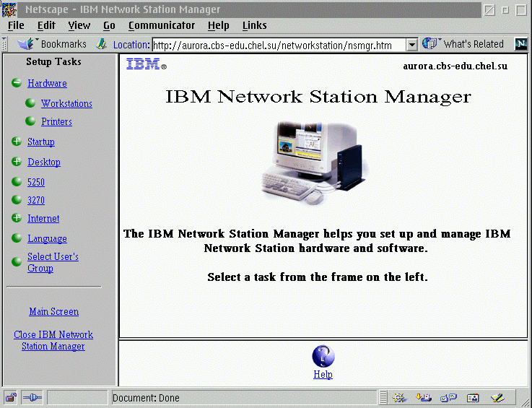The width and height of the screenshot is (532, 408).
Task: Click the Network Station computer image
Action: click(314, 162)
